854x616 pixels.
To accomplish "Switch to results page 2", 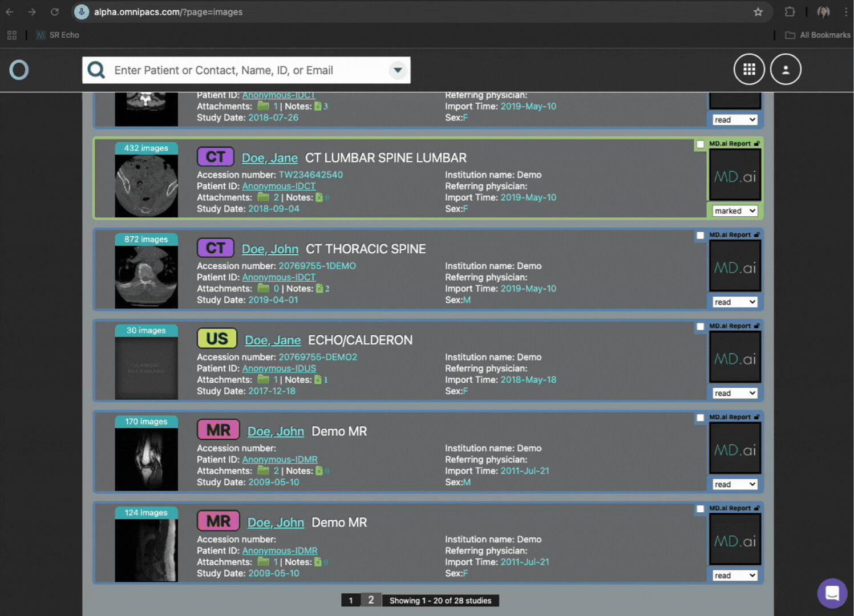I will (371, 599).
